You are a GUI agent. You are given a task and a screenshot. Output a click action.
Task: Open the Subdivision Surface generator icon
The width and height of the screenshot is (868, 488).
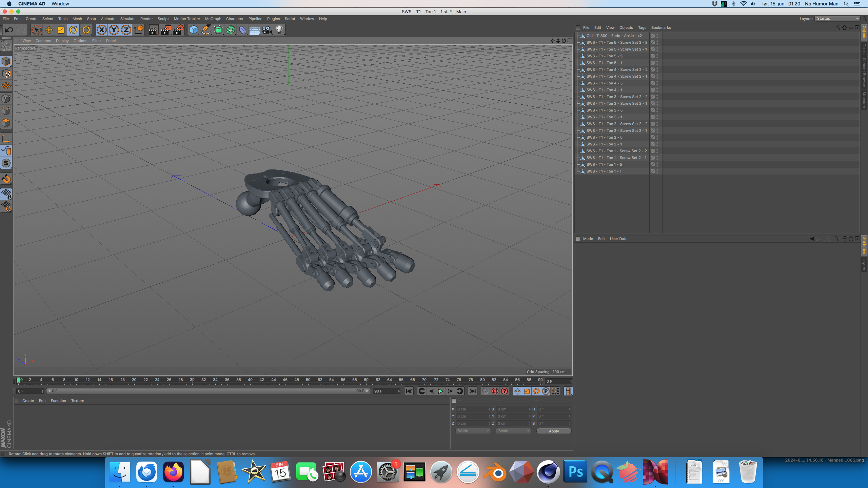point(218,30)
